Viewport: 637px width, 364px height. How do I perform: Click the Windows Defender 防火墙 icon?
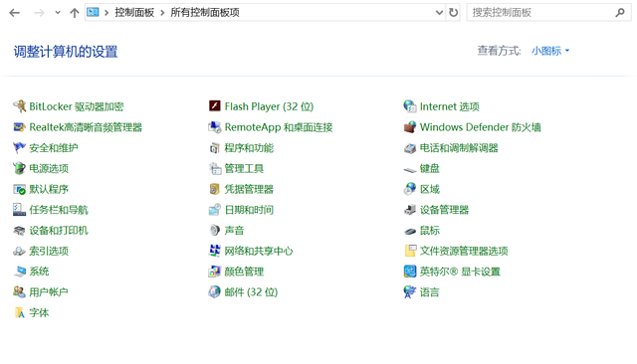tap(410, 127)
